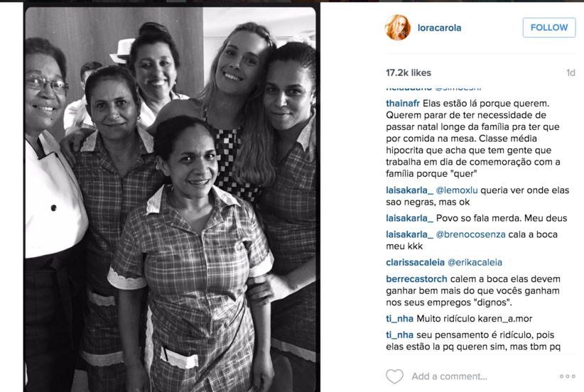Screen dimensions: 584x392
Task: Follow the loracarola account
Action: click(549, 28)
